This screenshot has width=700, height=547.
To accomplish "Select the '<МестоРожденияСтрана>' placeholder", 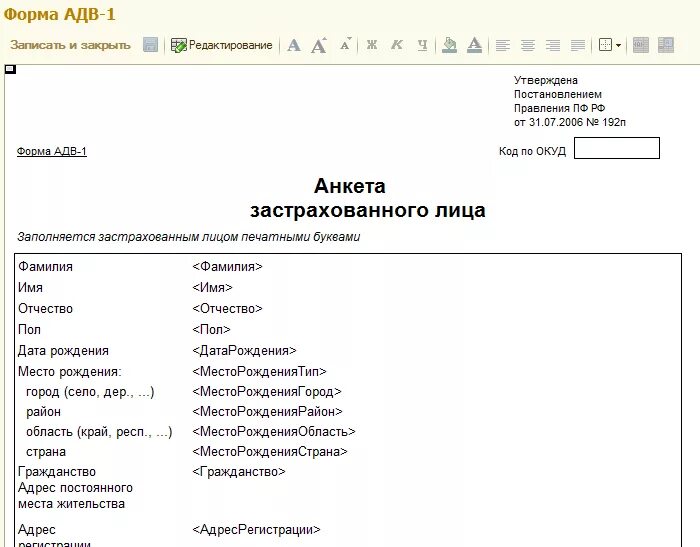I will pos(270,452).
